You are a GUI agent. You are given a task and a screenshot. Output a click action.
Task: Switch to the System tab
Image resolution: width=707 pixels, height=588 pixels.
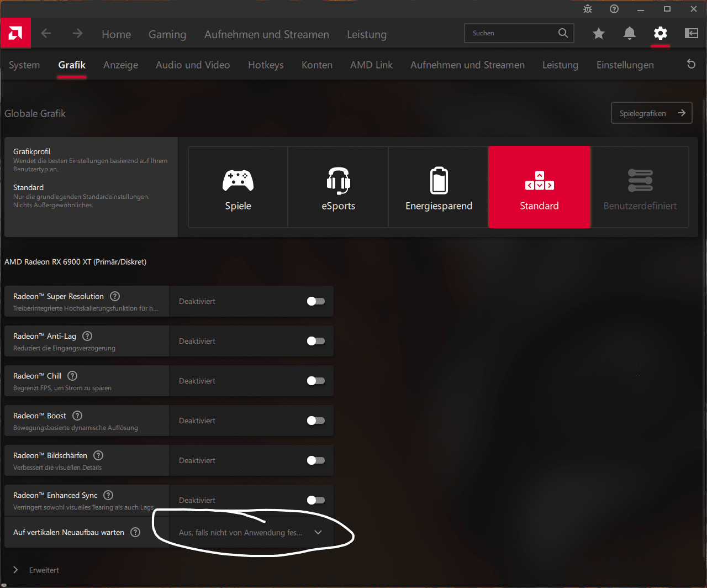24,65
